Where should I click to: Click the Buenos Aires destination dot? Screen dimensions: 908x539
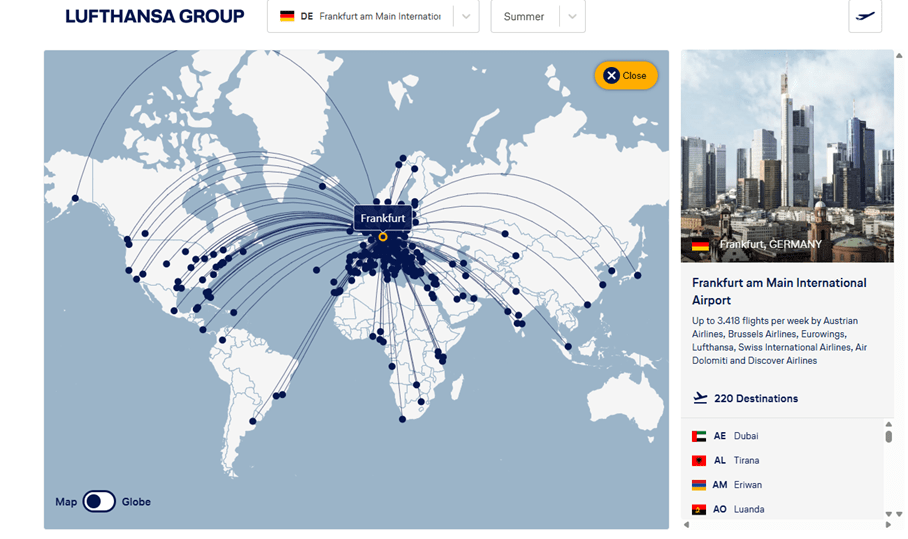252,421
